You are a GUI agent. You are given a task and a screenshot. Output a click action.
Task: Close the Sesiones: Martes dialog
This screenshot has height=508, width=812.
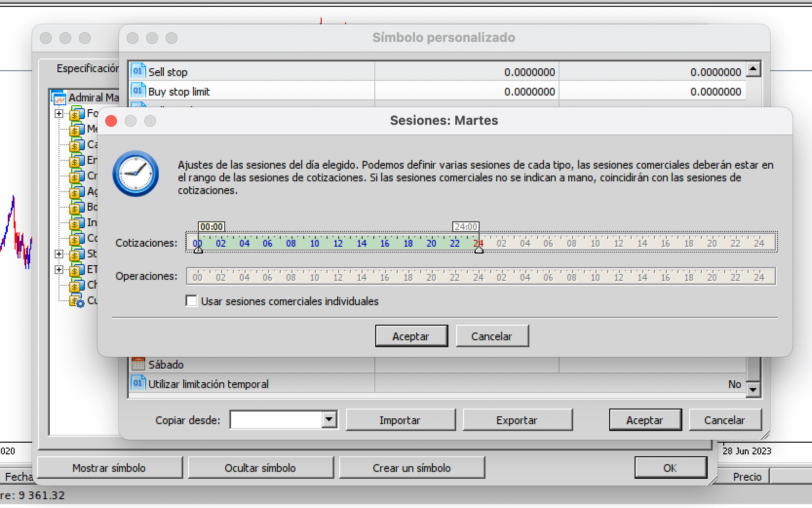(x=111, y=120)
